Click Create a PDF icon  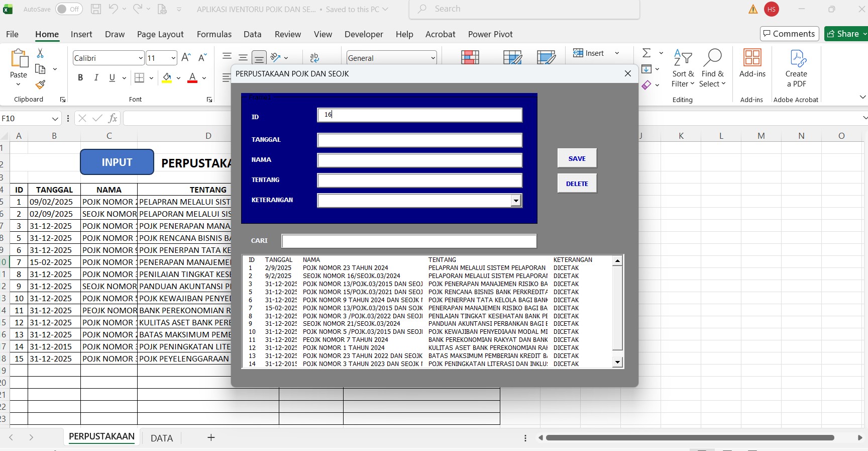tap(796, 58)
